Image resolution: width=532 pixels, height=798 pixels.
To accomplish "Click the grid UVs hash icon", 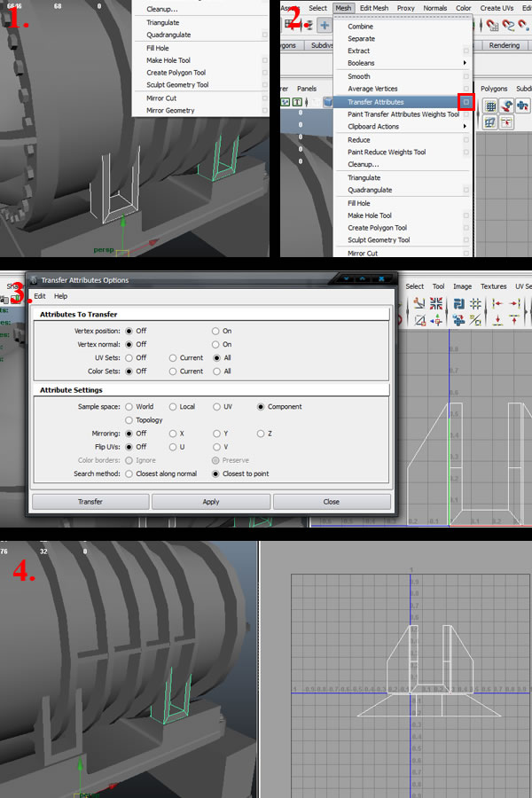I will [x=475, y=303].
